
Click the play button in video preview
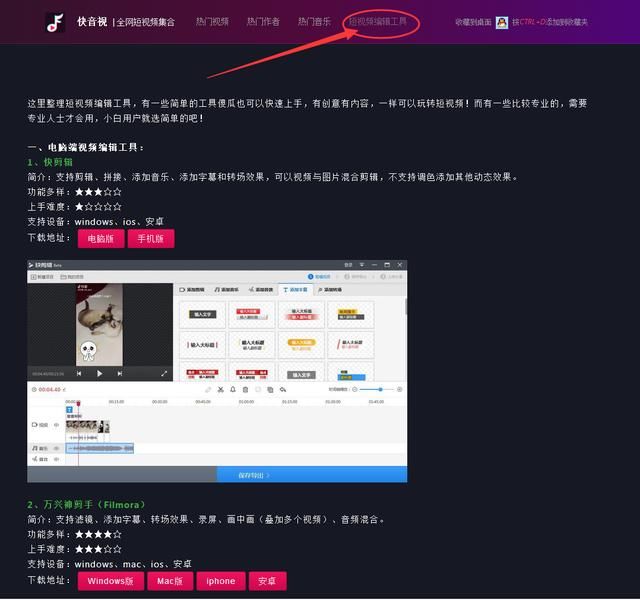coord(99,373)
